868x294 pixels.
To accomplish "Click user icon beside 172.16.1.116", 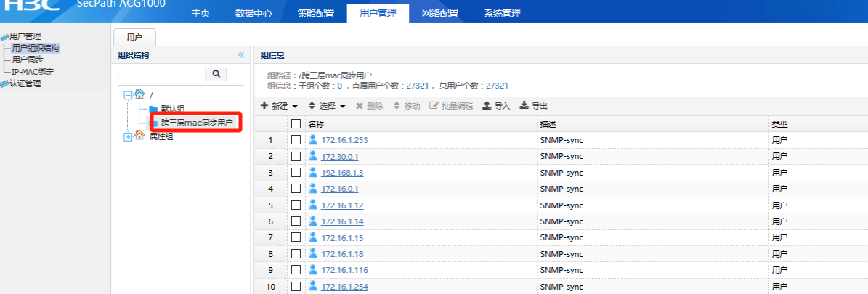I will 313,269.
